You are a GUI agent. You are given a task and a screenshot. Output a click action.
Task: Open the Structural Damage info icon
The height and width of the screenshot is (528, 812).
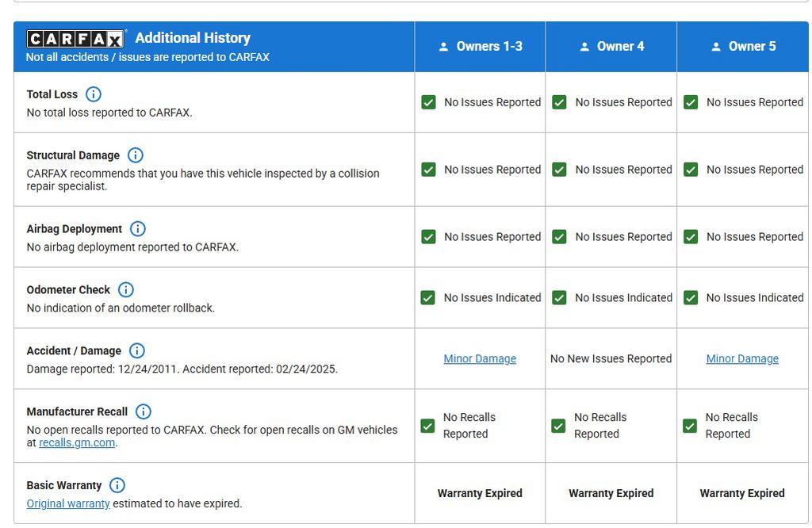coord(135,155)
